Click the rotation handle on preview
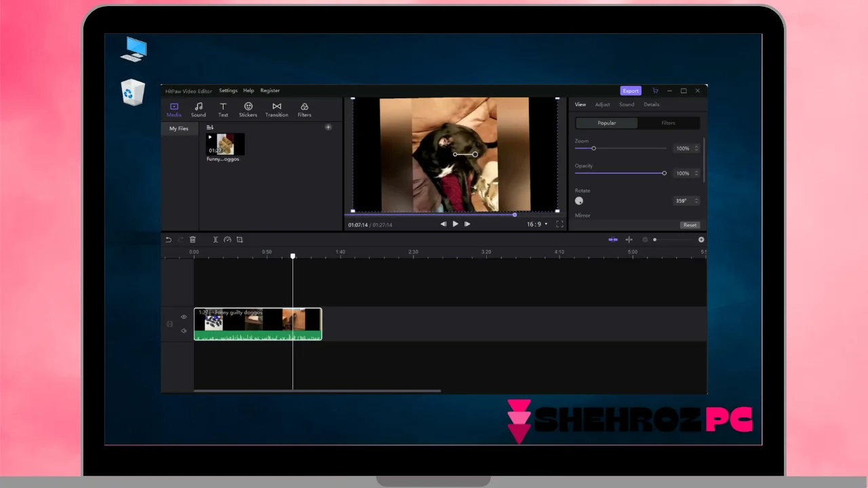The height and width of the screenshot is (488, 868). [475, 155]
